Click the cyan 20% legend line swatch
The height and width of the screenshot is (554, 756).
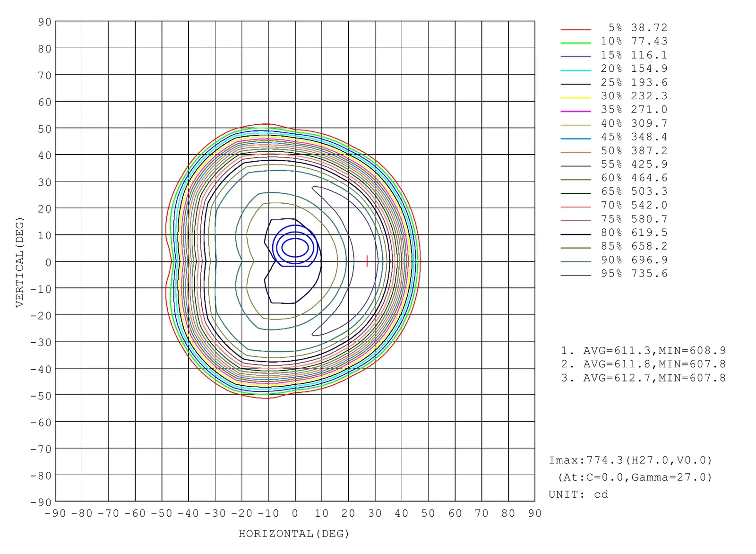coord(576,70)
